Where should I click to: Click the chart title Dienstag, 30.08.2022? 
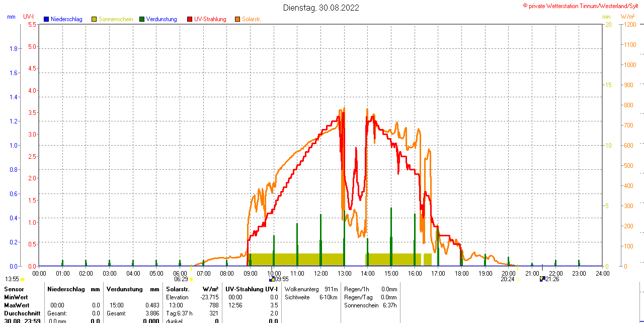click(x=321, y=8)
